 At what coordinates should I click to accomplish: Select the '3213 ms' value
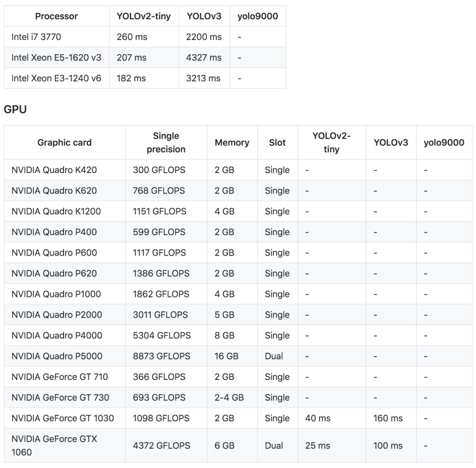pyautogui.click(x=203, y=78)
